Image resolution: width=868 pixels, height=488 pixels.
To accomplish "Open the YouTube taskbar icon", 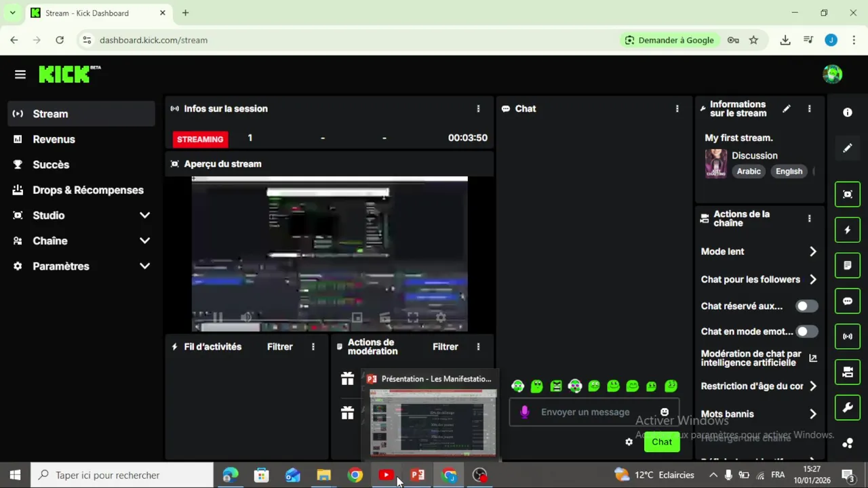I will click(386, 475).
